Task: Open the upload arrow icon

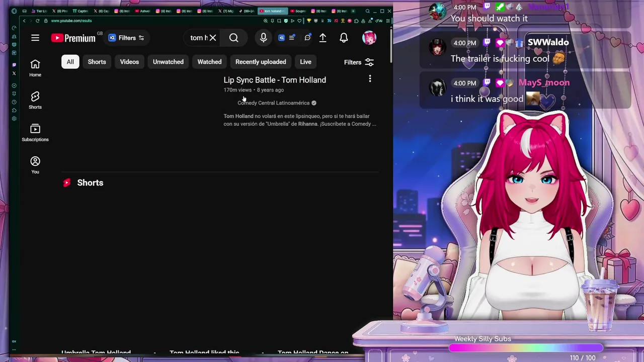Action: [x=323, y=38]
